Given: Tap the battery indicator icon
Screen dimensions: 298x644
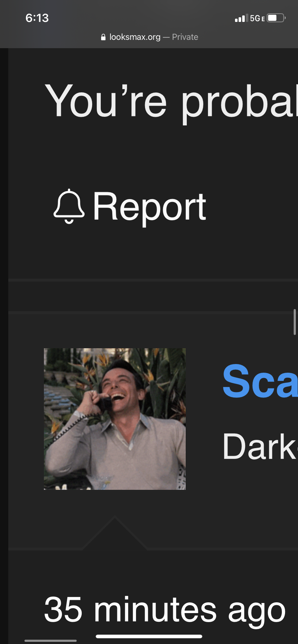Looking at the screenshot, I should 276,18.
